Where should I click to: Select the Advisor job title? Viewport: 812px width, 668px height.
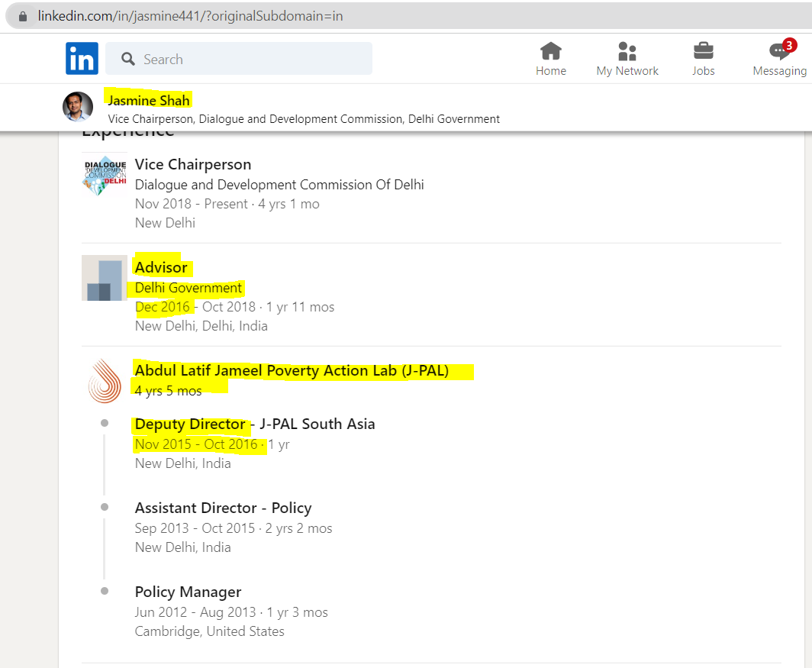pyautogui.click(x=161, y=267)
